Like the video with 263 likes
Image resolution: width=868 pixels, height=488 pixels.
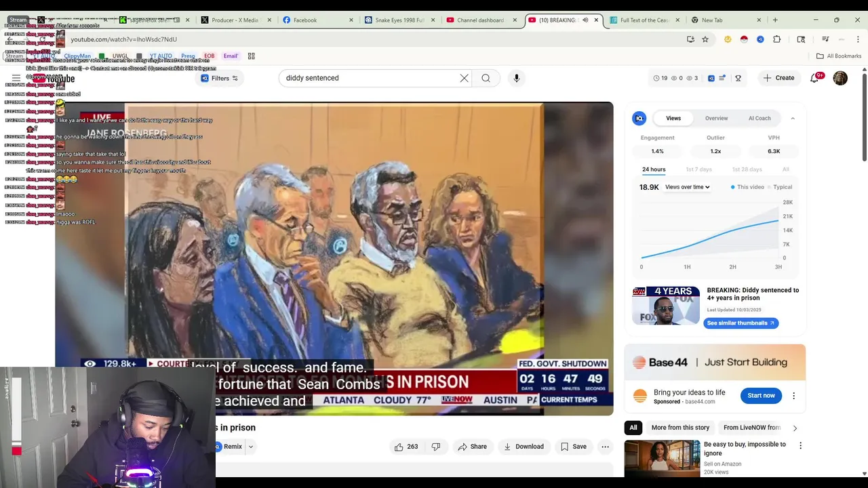[406, 447]
